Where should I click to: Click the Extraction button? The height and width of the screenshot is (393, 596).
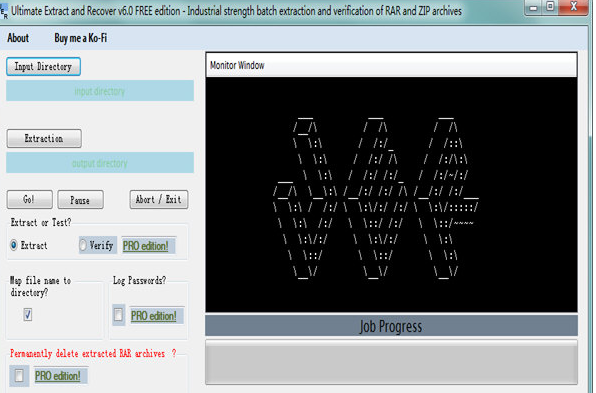[x=44, y=138]
